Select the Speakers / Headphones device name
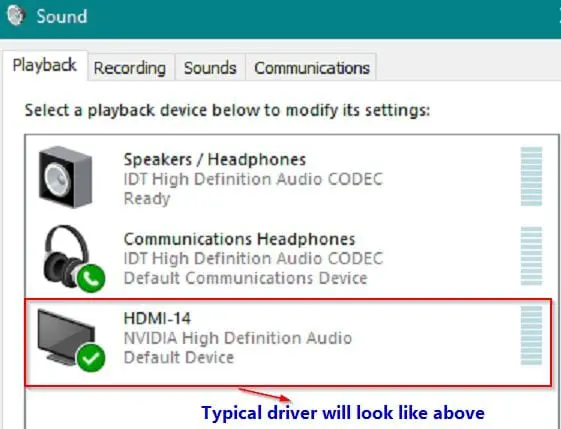The height and width of the screenshot is (429, 561). pyautogui.click(x=215, y=159)
